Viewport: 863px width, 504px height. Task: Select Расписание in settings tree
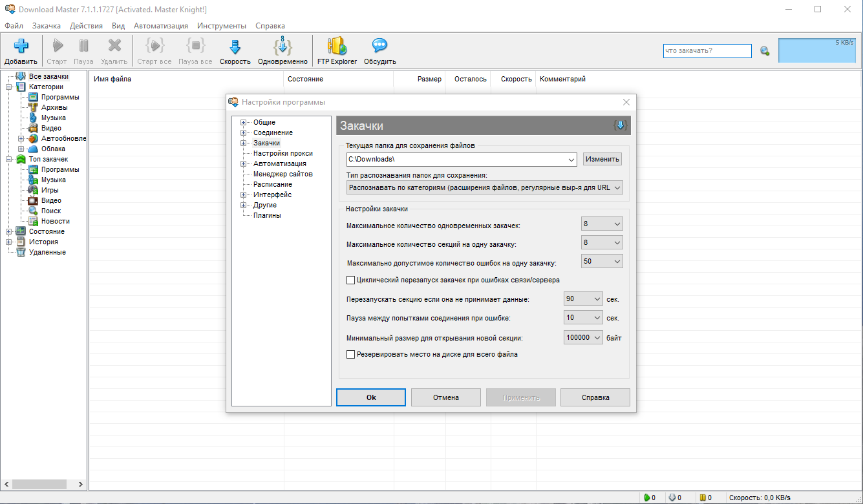pyautogui.click(x=273, y=184)
